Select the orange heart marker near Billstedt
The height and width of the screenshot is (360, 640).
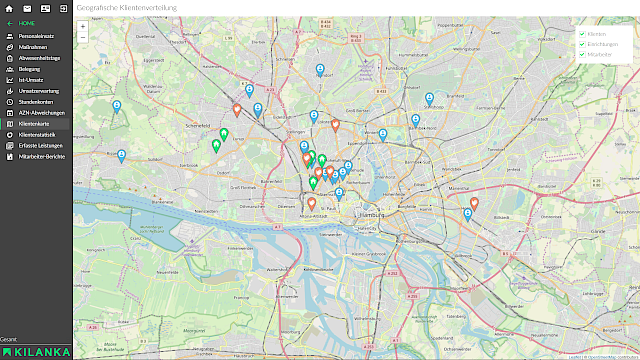point(474,203)
